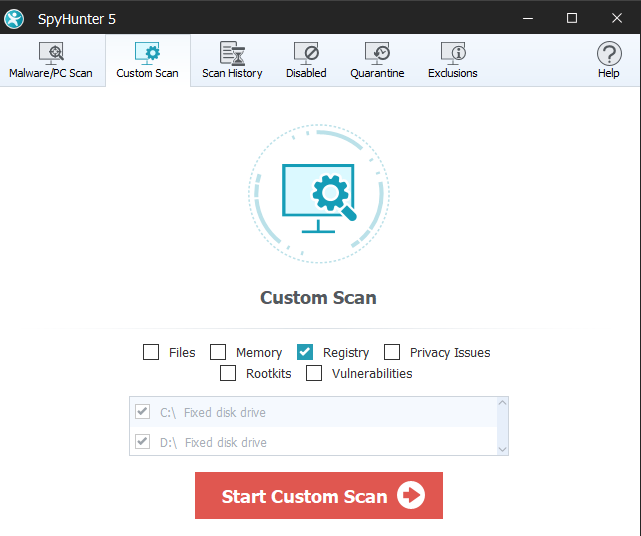Image resolution: width=641 pixels, height=536 pixels.
Task: Enable the Files checkbox
Action: click(x=151, y=352)
